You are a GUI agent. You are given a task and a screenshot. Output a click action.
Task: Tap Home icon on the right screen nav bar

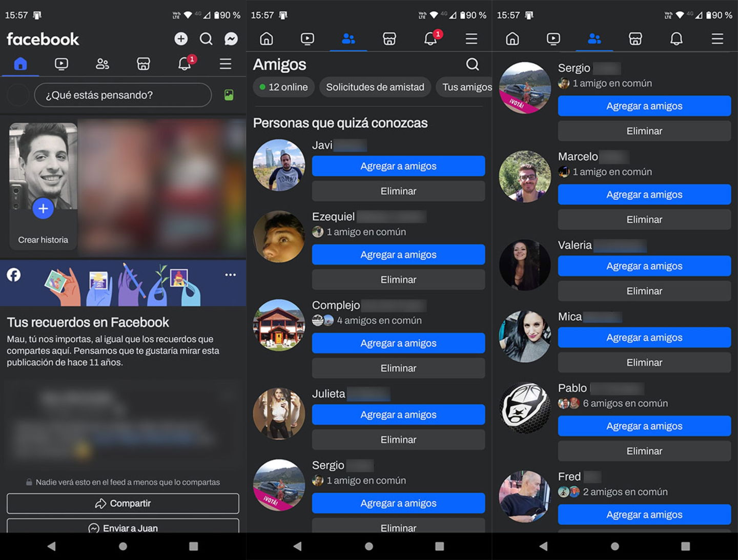[x=512, y=38]
